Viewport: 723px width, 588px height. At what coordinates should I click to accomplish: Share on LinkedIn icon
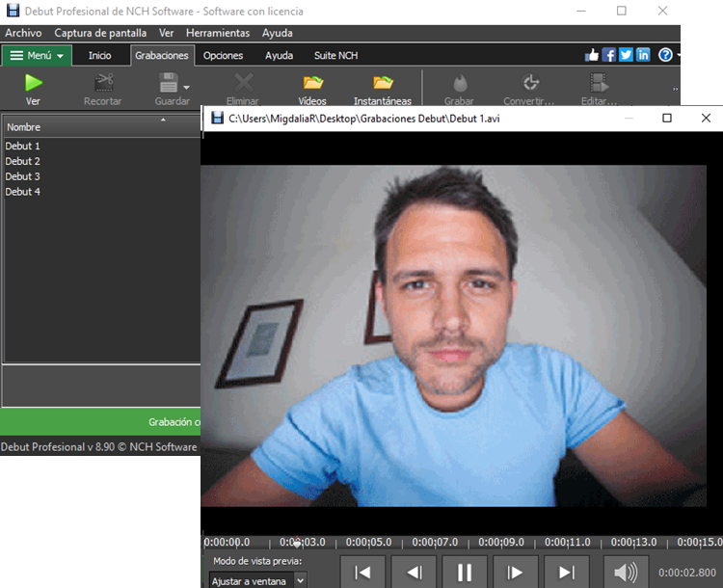tap(643, 55)
